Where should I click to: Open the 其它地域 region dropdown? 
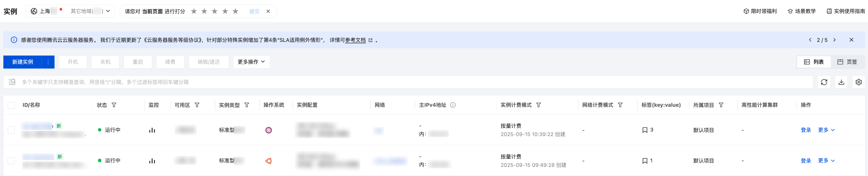pyautogui.click(x=90, y=11)
